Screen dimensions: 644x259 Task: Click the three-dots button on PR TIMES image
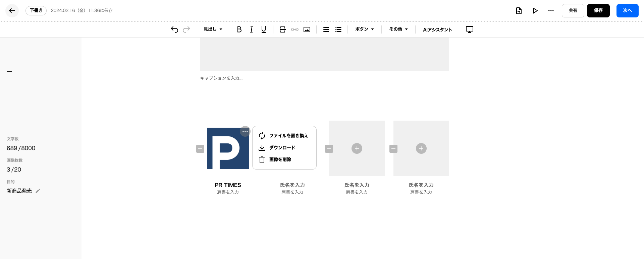pos(245,131)
